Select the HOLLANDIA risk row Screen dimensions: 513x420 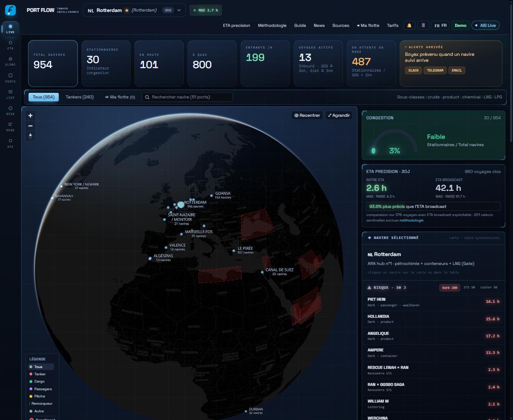[433, 319]
